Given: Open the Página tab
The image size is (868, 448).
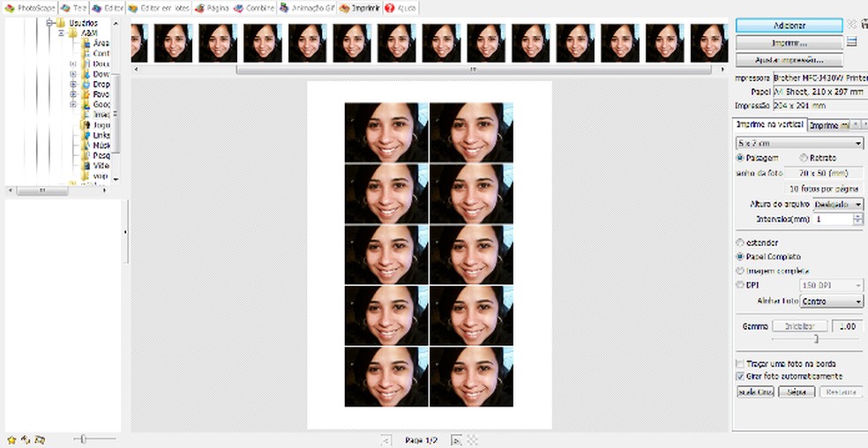Looking at the screenshot, I should [212, 8].
